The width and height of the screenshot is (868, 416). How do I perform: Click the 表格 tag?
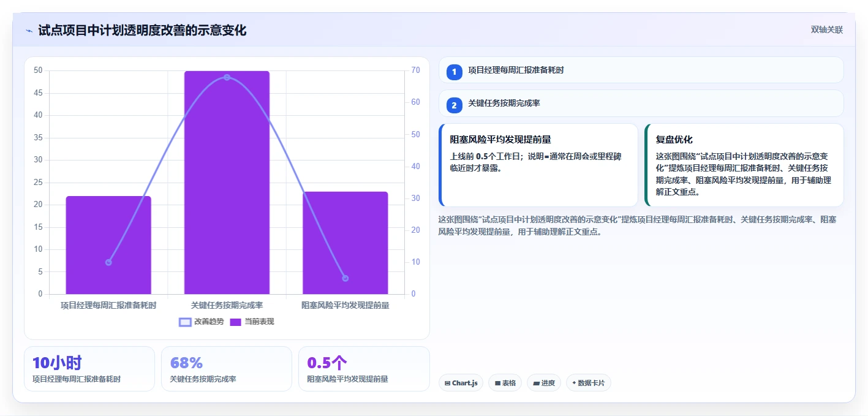[505, 383]
